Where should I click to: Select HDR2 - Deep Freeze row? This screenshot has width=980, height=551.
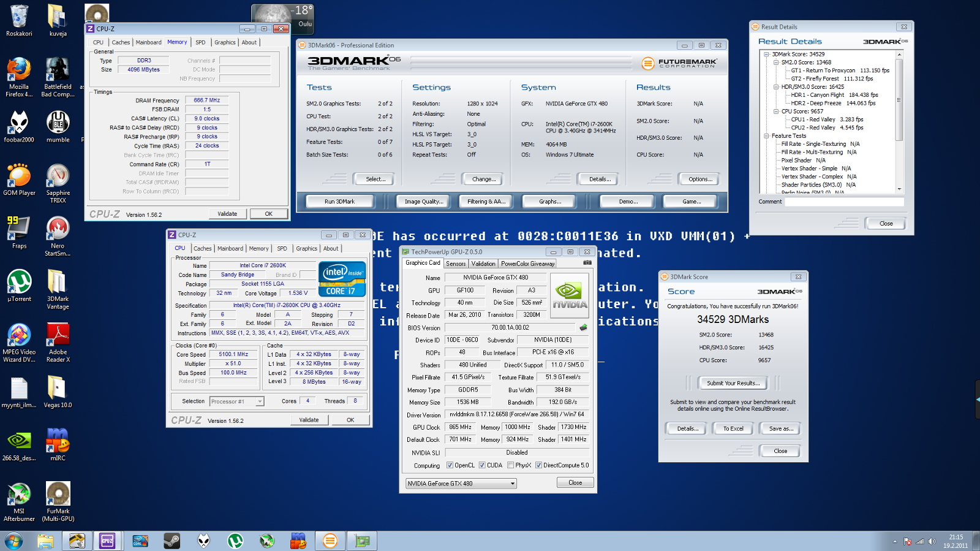pyautogui.click(x=833, y=103)
